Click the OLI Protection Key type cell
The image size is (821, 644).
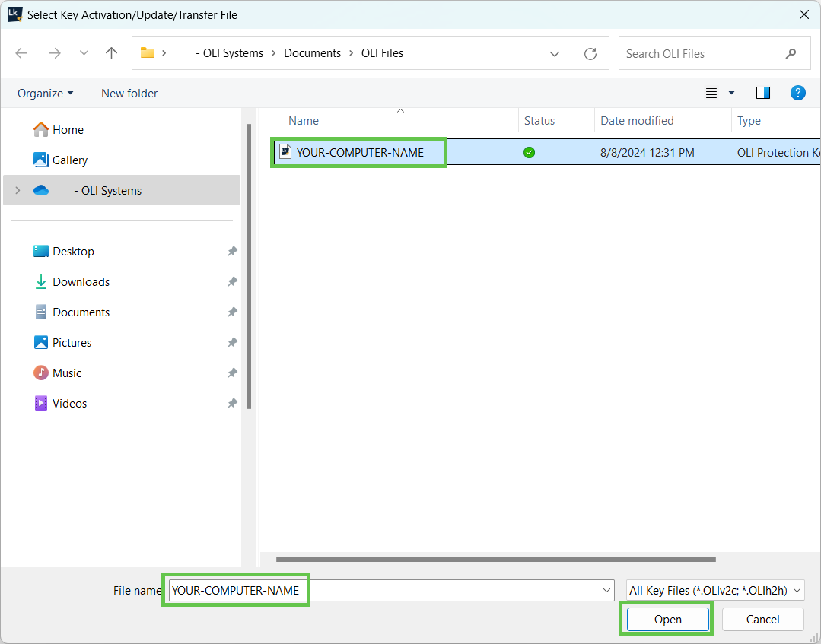tap(778, 153)
